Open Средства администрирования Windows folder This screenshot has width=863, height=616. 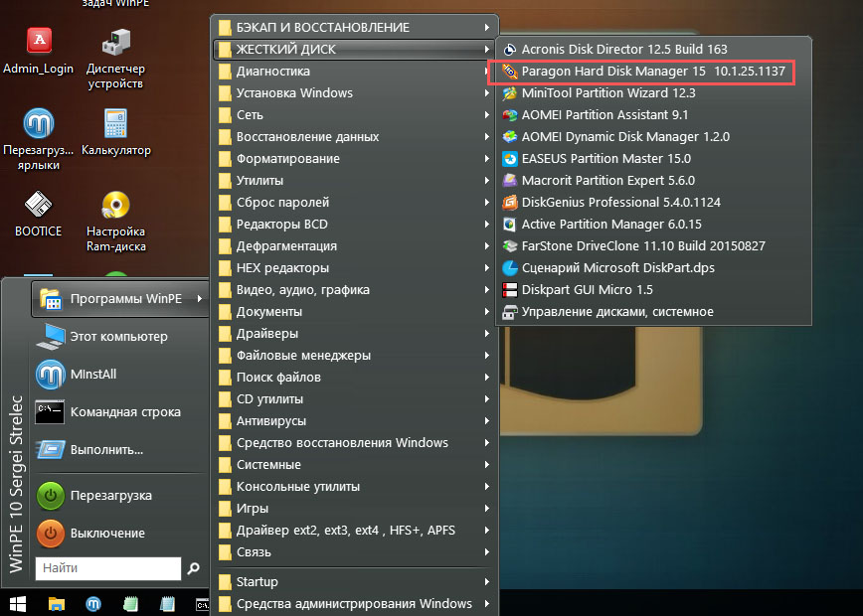(x=354, y=604)
